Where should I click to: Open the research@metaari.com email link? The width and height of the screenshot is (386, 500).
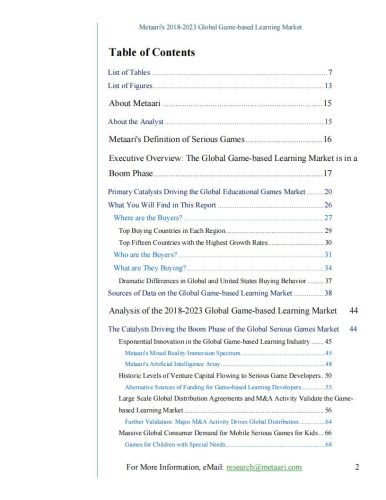[x=264, y=467]
